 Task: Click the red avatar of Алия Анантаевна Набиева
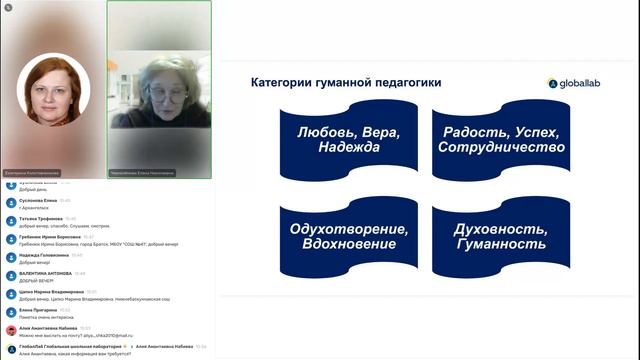tap(11, 331)
